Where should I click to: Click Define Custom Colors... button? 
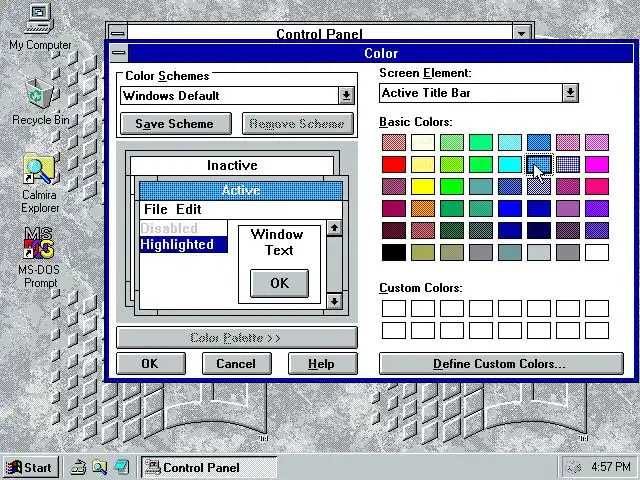tap(501, 363)
